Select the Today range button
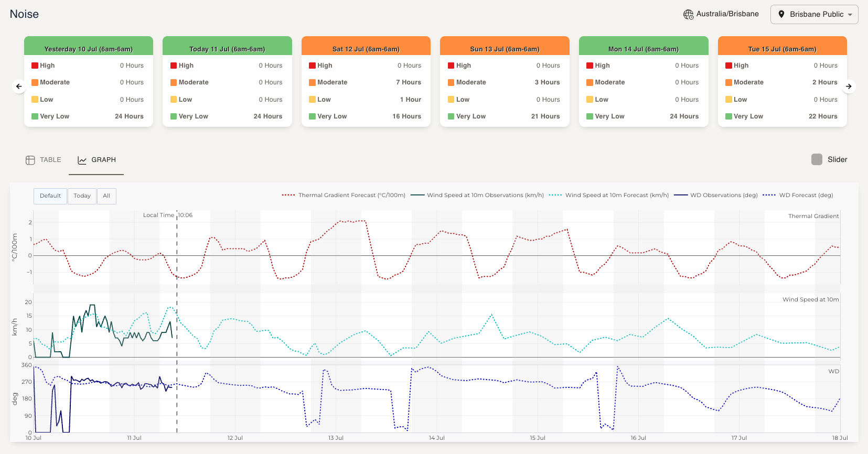This screenshot has height=454, width=868. click(x=82, y=196)
